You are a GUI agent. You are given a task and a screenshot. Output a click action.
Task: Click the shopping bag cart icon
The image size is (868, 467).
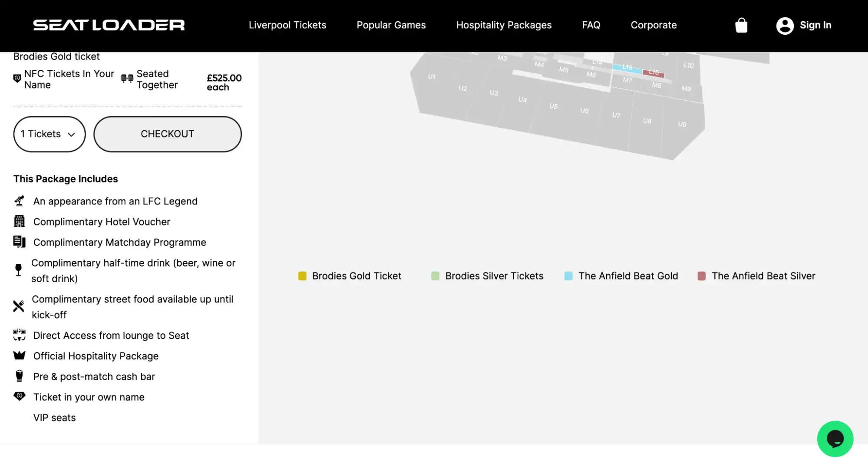pyautogui.click(x=741, y=25)
